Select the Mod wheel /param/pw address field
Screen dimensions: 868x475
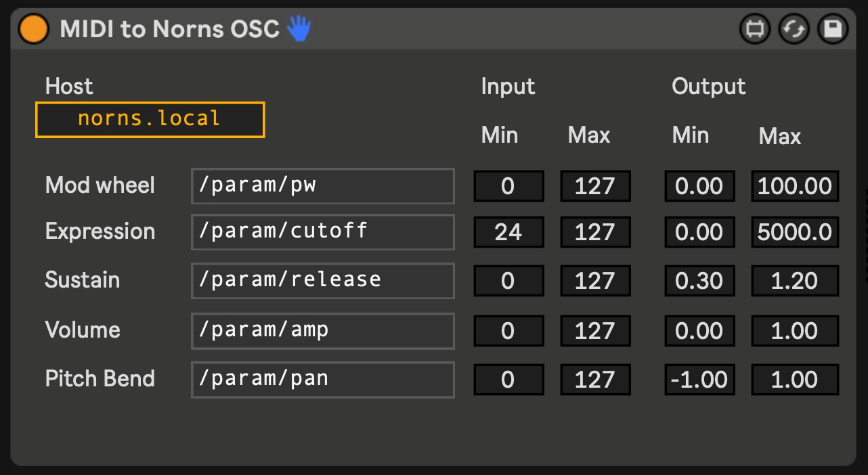322,186
